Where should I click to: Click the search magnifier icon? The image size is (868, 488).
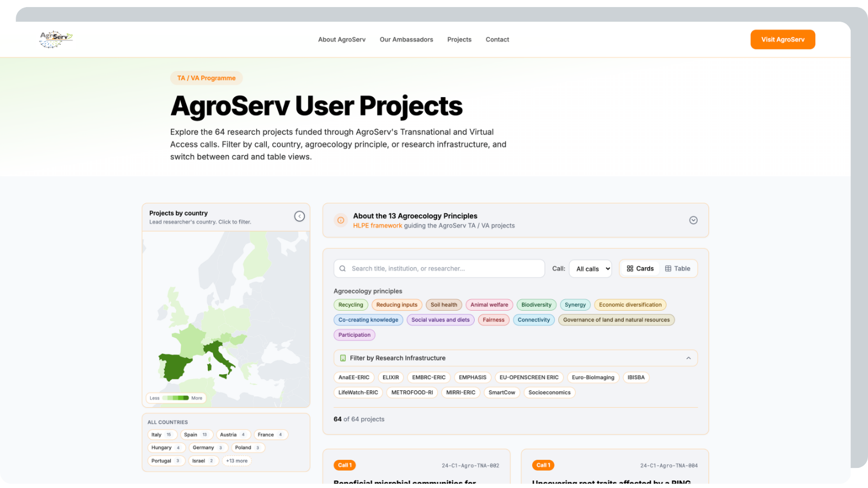tap(342, 268)
